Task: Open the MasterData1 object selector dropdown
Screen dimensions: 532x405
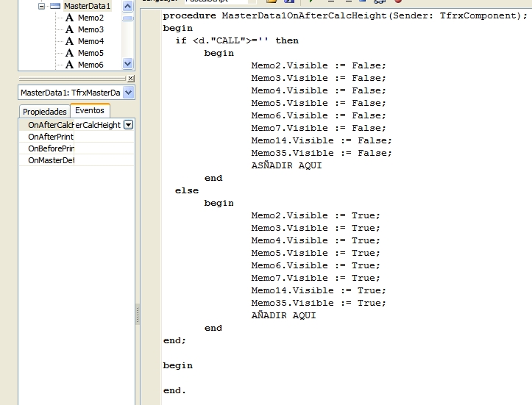Action: (x=129, y=93)
